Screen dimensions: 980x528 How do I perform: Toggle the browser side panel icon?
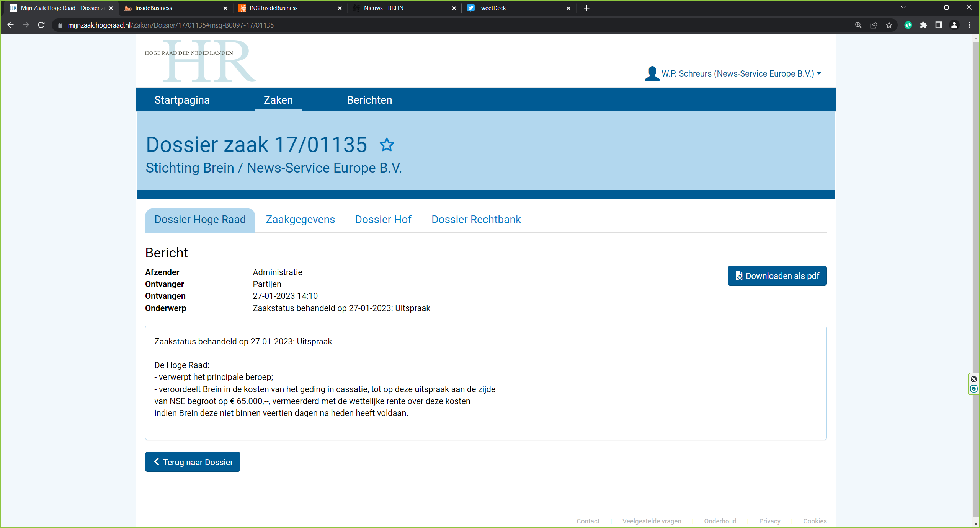[x=939, y=25]
